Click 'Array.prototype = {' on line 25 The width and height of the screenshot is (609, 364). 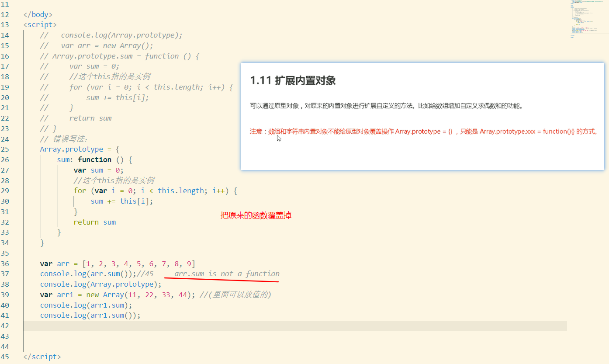click(x=80, y=149)
